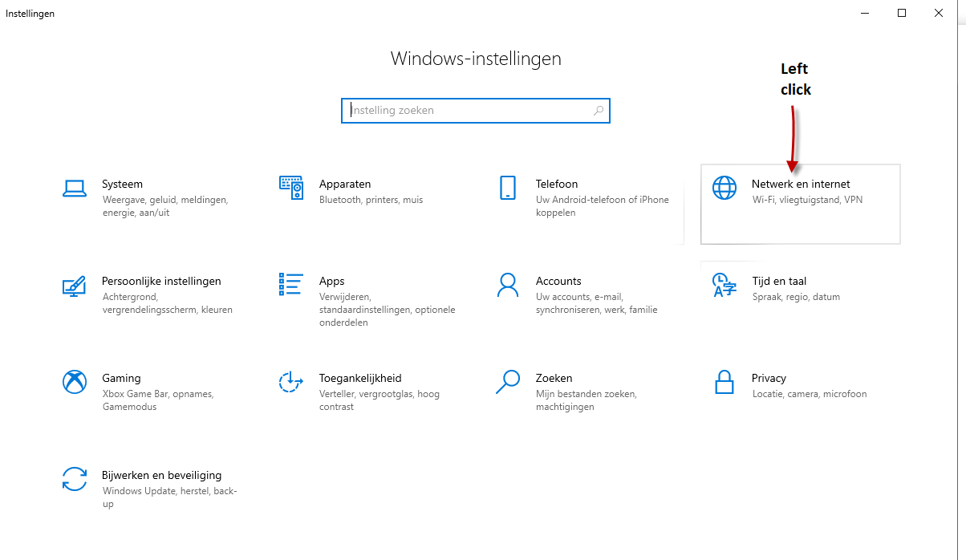Close the Instellingen window
The width and height of the screenshot is (966, 560).
939,13
